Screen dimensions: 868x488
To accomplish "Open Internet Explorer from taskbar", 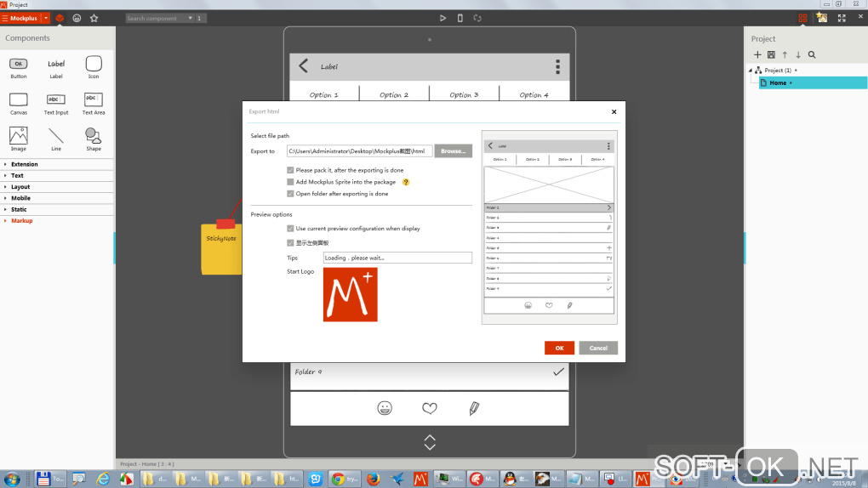I will coord(103,479).
